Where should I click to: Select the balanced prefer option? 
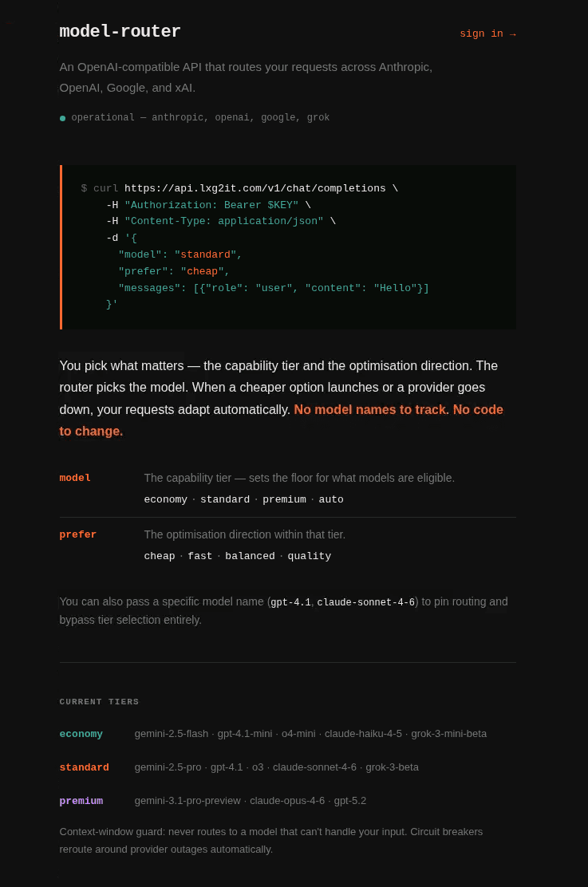click(x=250, y=556)
